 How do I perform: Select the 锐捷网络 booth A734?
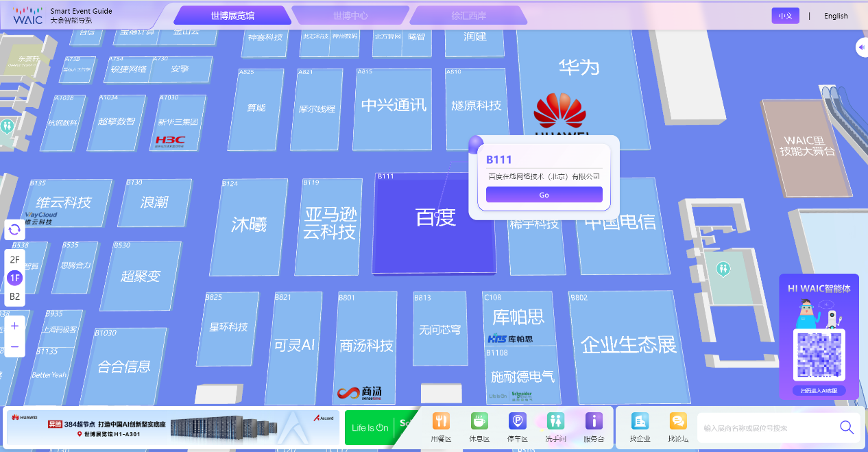(x=129, y=69)
